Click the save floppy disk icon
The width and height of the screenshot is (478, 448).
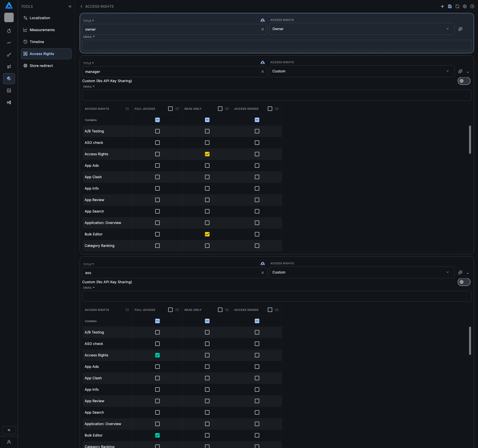(x=450, y=6)
